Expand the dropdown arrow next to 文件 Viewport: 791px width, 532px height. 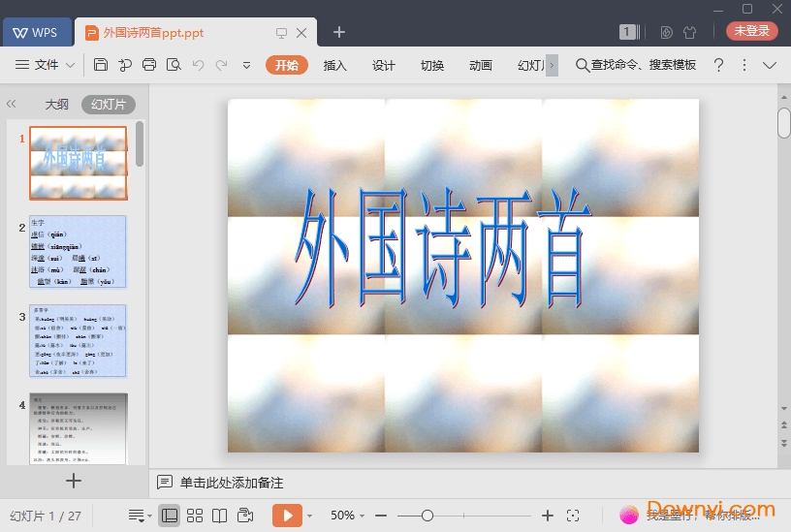click(71, 65)
